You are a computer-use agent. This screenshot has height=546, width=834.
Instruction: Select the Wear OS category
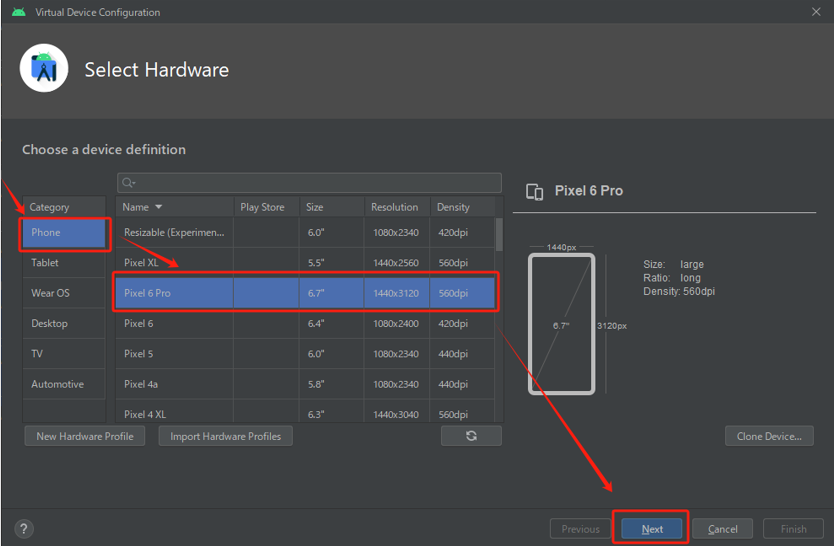tap(64, 293)
